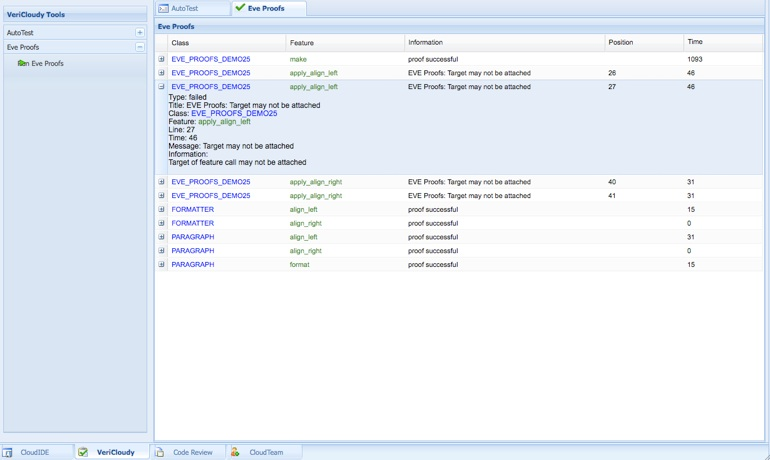Select the time value 1093 cell

point(695,59)
